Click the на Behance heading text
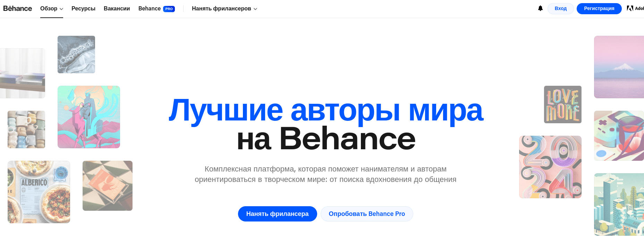644x251 pixels. 326,139
